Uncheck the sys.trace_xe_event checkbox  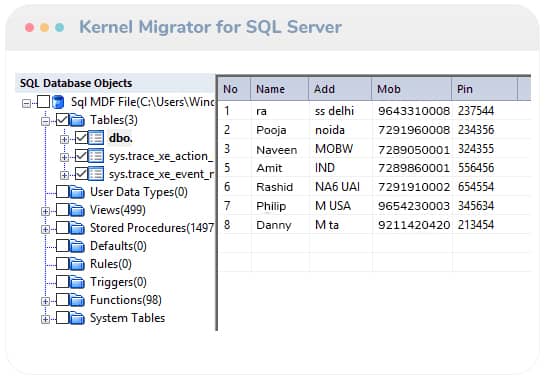point(81,174)
